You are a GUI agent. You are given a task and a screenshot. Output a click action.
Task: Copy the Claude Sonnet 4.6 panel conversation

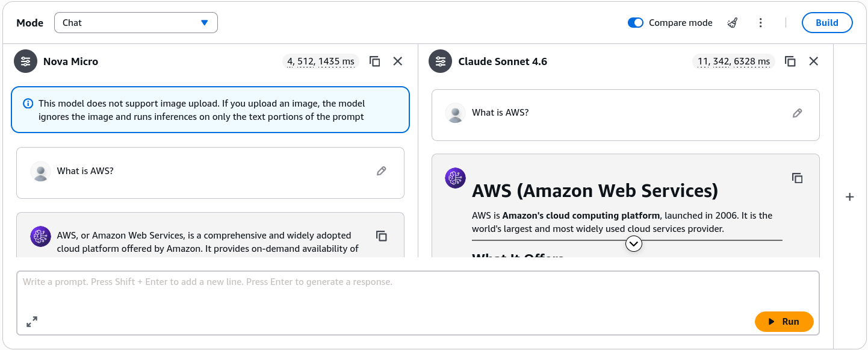tap(790, 61)
